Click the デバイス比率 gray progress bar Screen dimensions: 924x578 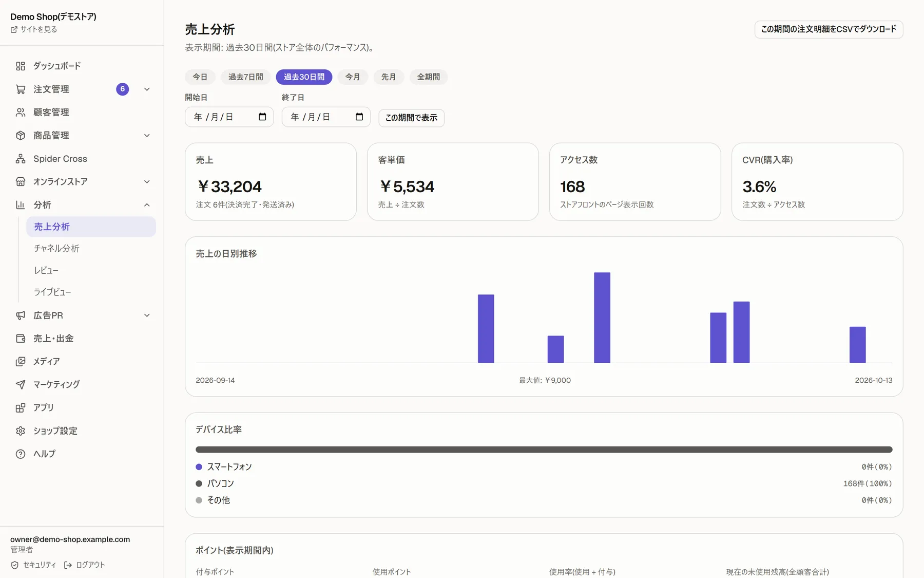pyautogui.click(x=544, y=450)
